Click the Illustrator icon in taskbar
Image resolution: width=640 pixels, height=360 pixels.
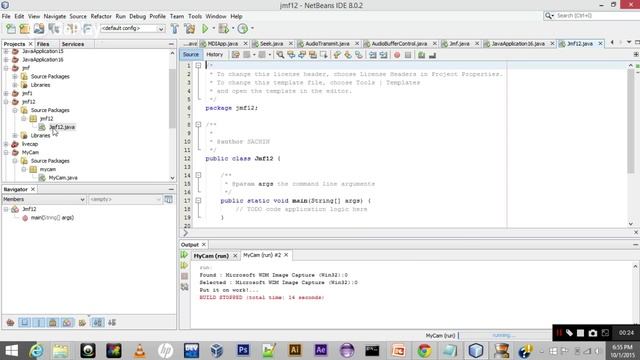295,350
